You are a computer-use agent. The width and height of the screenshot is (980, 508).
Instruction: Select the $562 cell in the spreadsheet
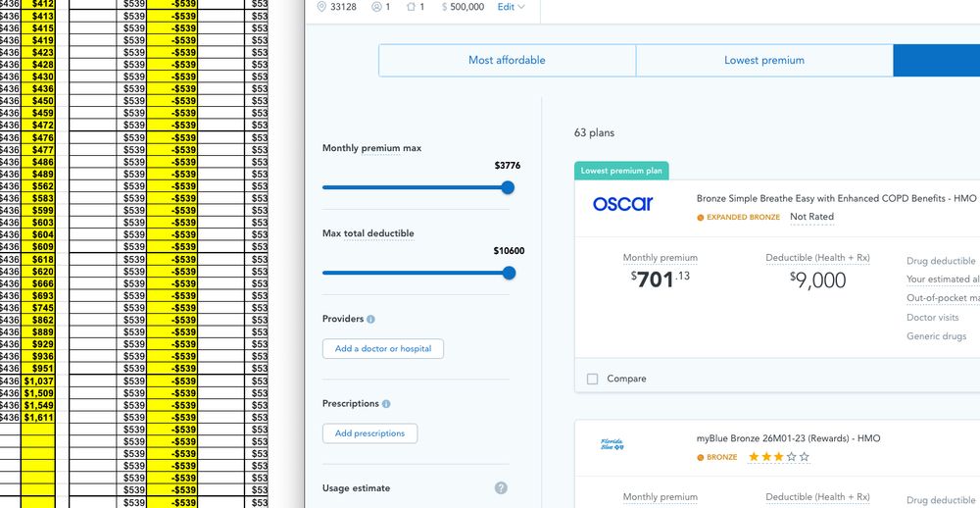(38, 186)
